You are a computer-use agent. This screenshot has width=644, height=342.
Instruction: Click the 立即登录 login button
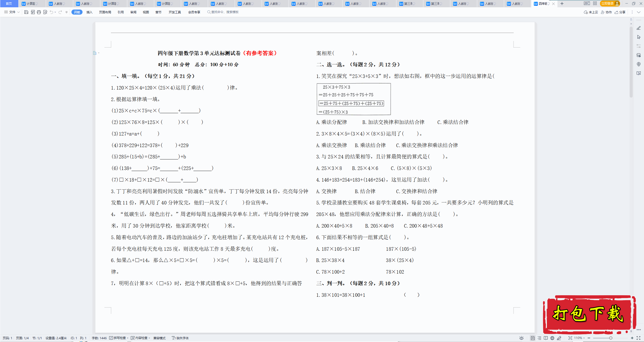pos(610,4)
